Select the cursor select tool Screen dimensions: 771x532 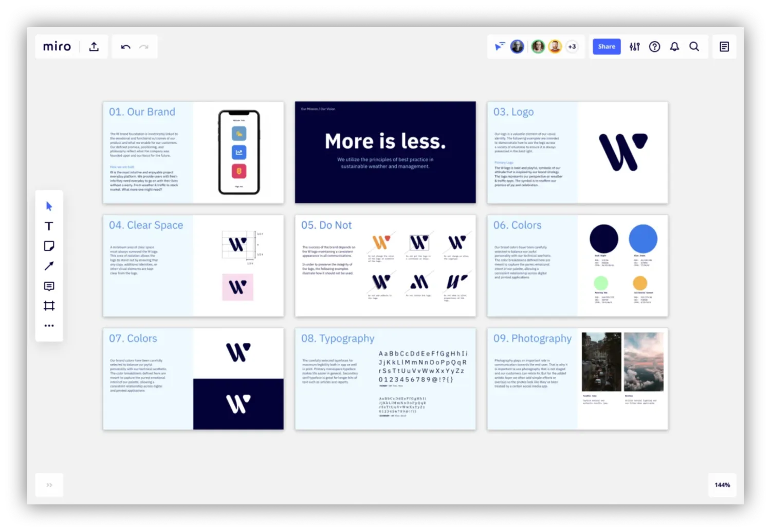click(49, 206)
